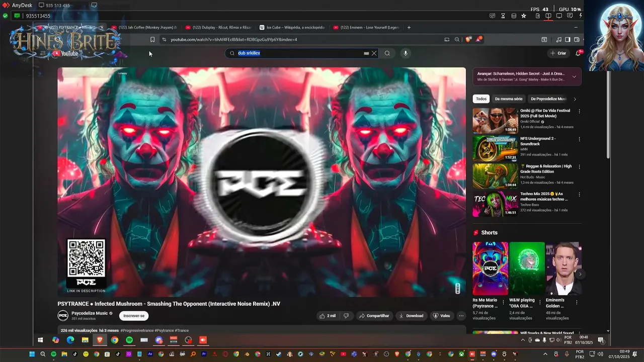Click the bookmark icon beside address bar
Image resolution: width=644 pixels, height=362 pixels.
152,40
